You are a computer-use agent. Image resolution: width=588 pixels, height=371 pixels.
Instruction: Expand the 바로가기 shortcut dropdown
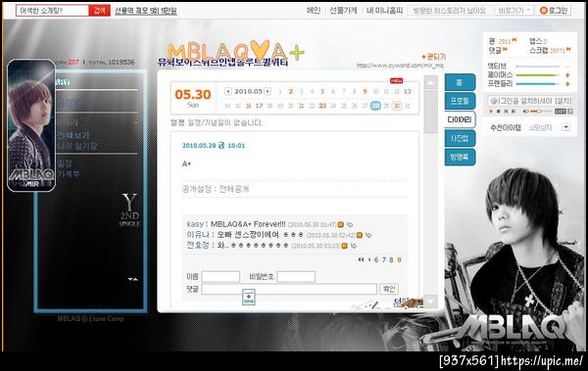514,11
